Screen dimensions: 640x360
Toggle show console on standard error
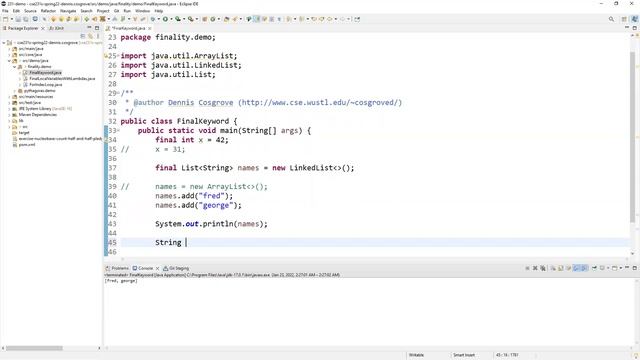click(x=584, y=268)
